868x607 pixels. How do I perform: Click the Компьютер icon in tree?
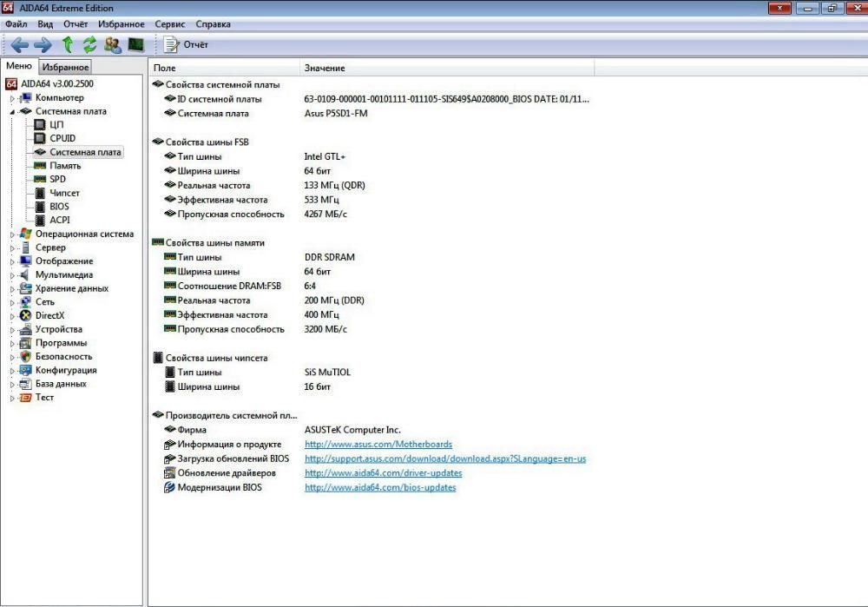25,98
